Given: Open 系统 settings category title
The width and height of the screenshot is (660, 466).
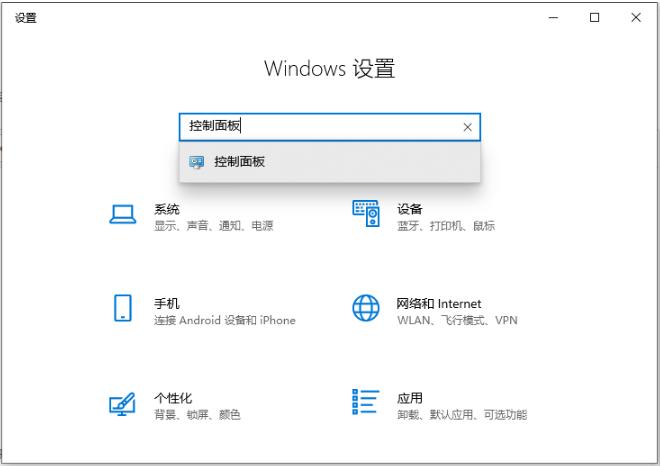Looking at the screenshot, I should click(x=167, y=209).
